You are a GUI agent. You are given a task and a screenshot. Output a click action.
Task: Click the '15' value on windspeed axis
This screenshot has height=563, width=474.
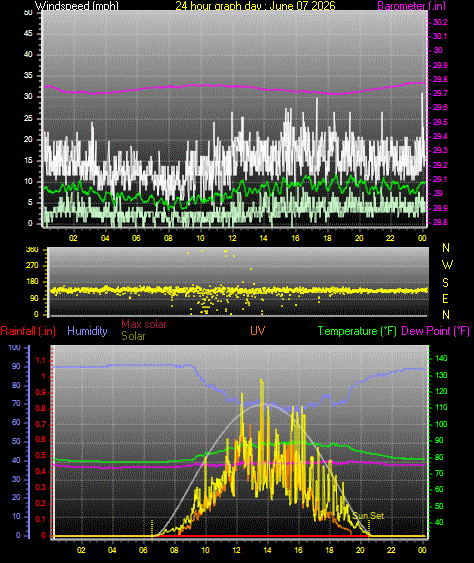point(28,160)
